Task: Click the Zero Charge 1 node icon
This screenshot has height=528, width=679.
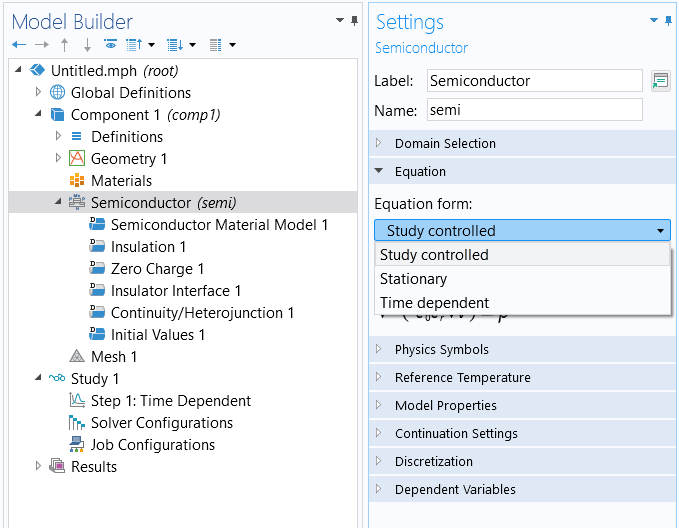Action: [97, 268]
